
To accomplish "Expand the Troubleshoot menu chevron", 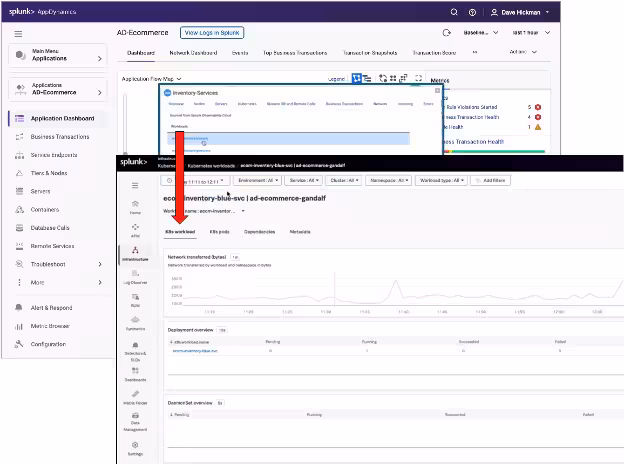I will coord(101,264).
